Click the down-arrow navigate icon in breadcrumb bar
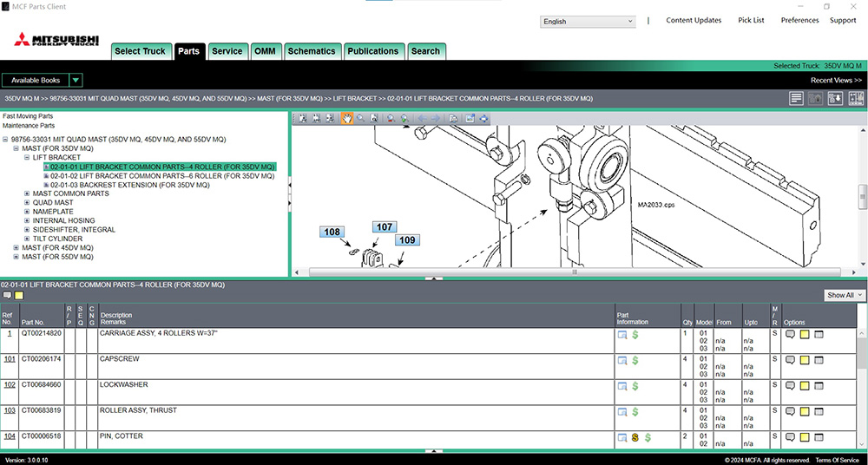This screenshot has width=868, height=465. 835,99
